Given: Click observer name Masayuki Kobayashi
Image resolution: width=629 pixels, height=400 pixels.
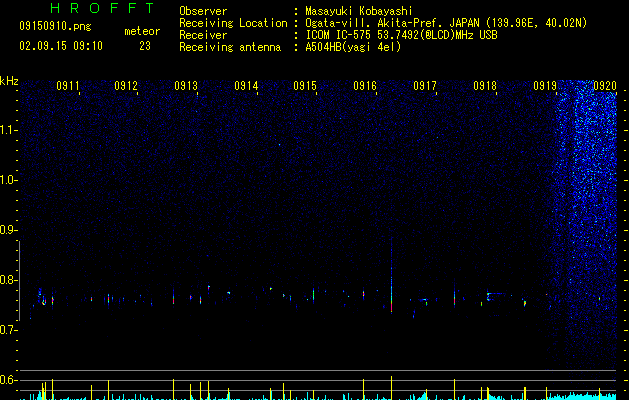Looking at the screenshot, I should (x=359, y=11).
